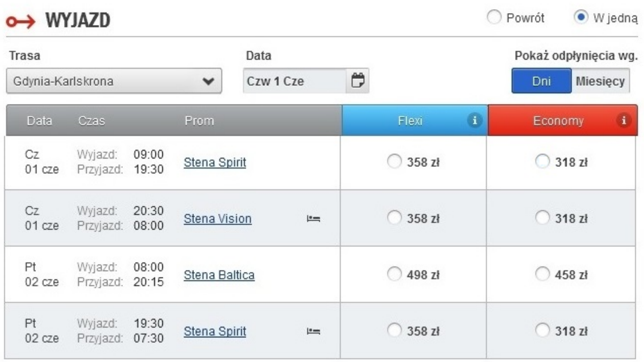Screen dimensions: 644x362
Task: Select the Powrót return trip option
Action: point(494,18)
